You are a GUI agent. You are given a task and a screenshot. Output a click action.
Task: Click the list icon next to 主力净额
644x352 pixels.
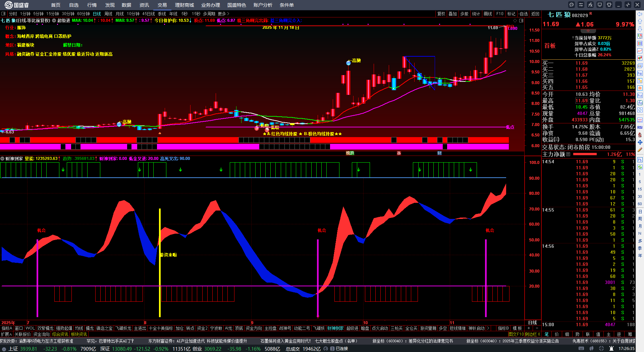tap(568, 154)
